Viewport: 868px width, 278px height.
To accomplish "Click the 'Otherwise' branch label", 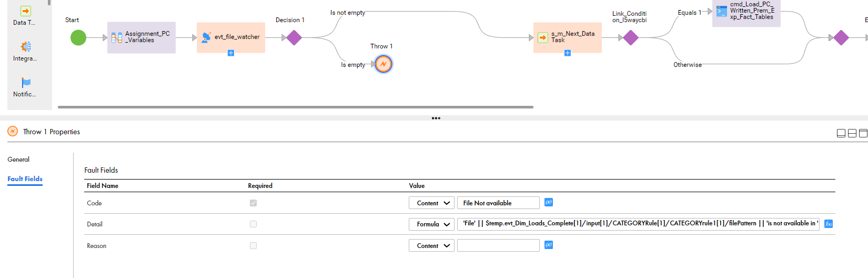I will click(x=688, y=65).
